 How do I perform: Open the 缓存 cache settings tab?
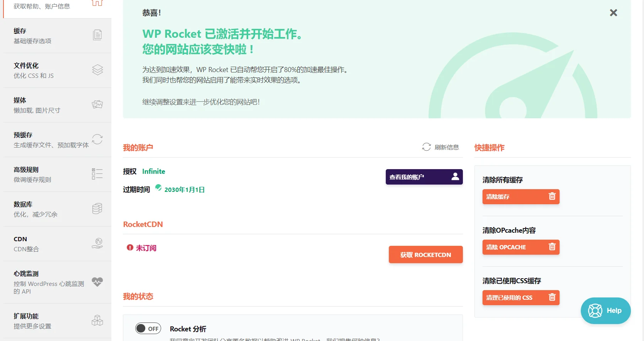tap(57, 36)
